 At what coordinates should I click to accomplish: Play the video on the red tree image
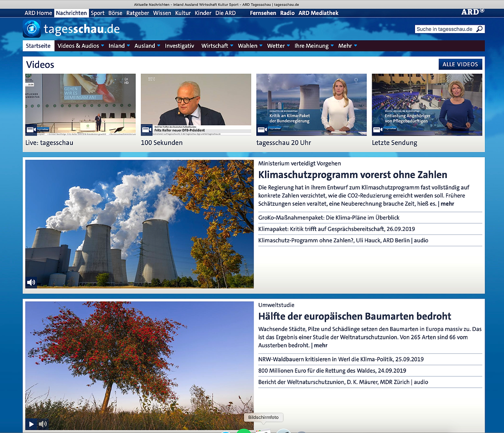click(x=31, y=424)
